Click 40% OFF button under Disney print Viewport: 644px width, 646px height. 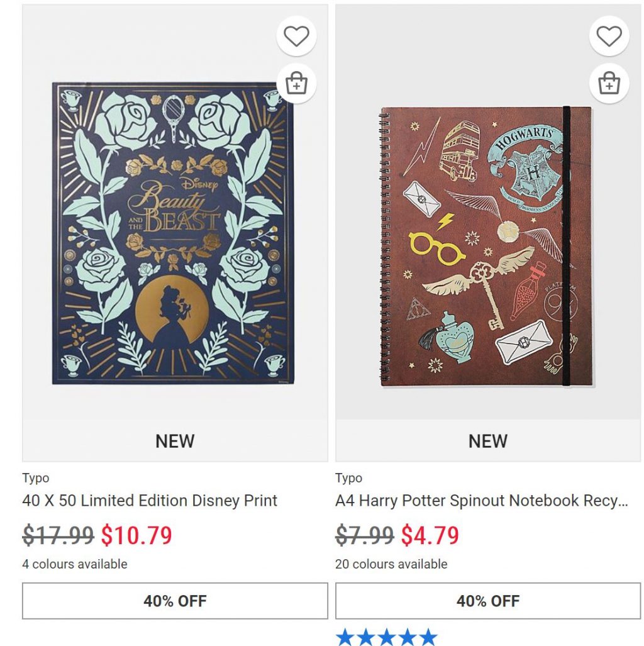point(175,601)
